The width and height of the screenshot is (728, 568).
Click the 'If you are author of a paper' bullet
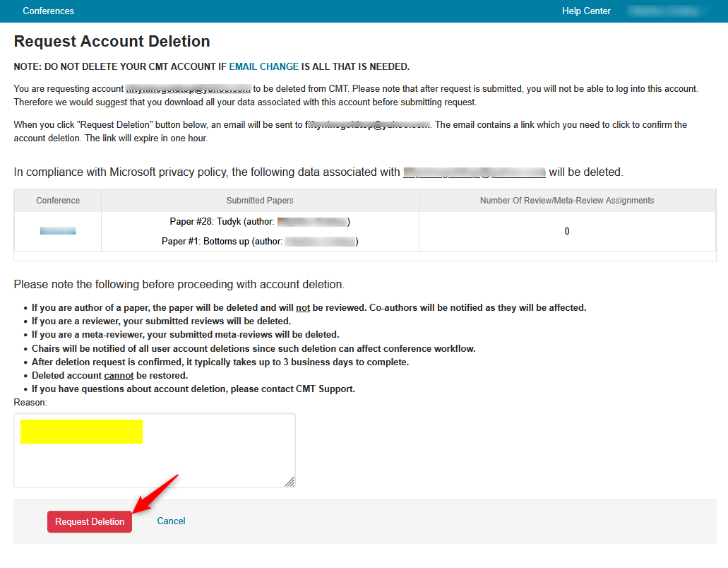coord(309,307)
